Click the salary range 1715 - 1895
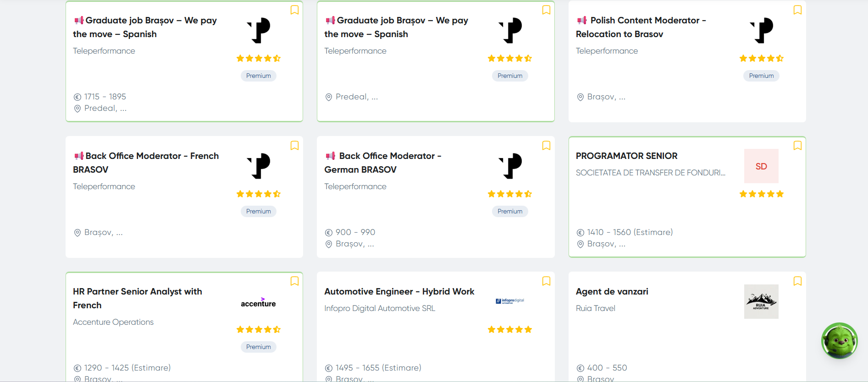 point(105,97)
